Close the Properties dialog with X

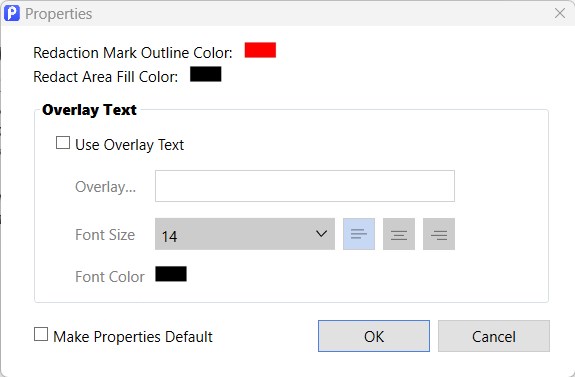coord(560,13)
